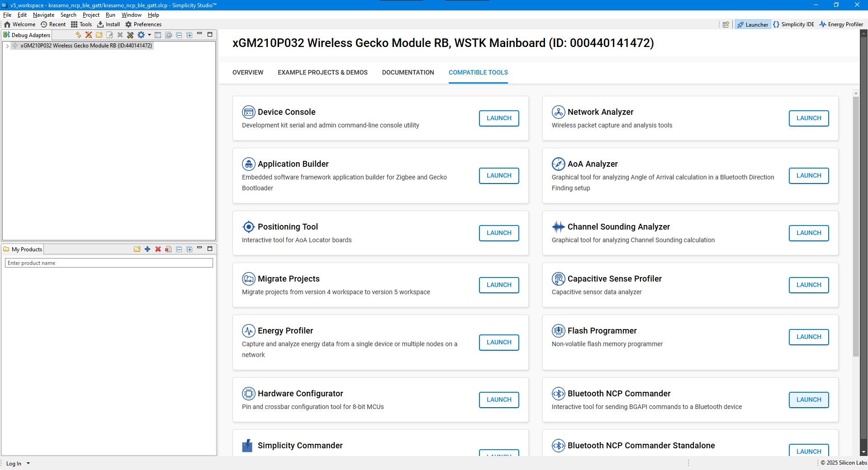Collapse all items in Debug Adapters panel
Image resolution: width=868 pixels, height=470 pixels.
coord(179,35)
